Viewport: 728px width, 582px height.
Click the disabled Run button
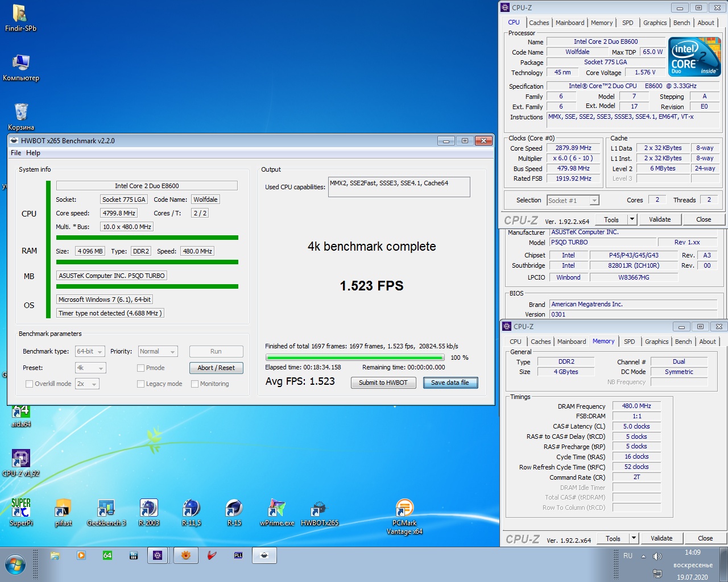coord(216,351)
